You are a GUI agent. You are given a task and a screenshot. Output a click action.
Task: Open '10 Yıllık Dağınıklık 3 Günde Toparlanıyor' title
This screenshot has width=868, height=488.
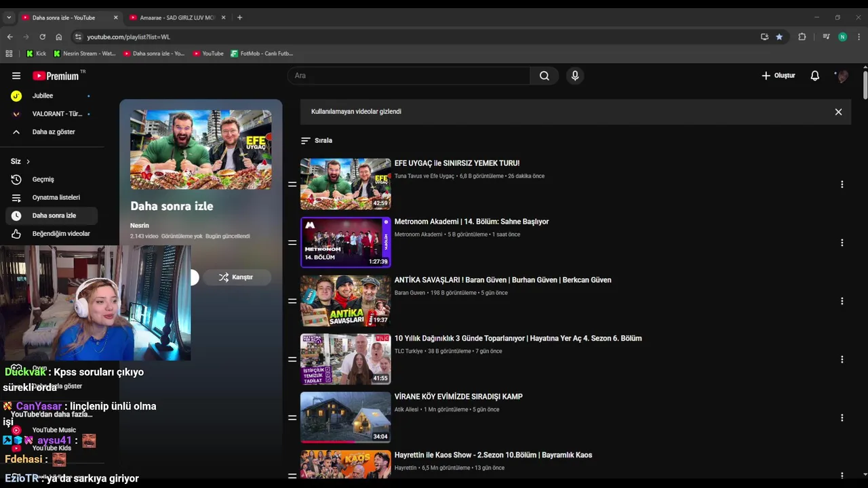(x=518, y=338)
